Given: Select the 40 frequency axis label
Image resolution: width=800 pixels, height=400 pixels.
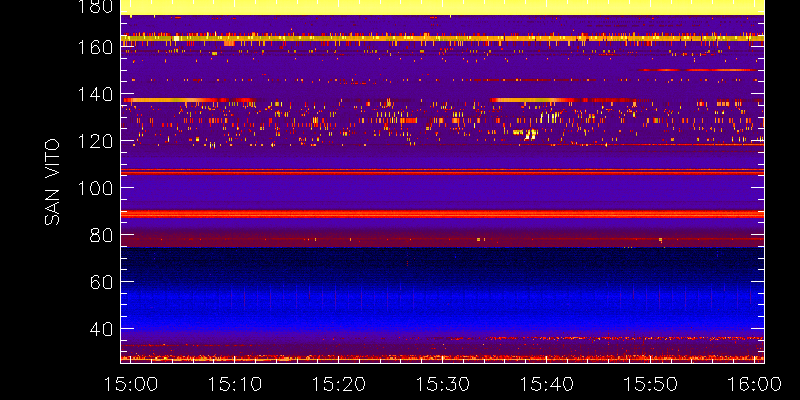Looking at the screenshot, I should 101,329.
